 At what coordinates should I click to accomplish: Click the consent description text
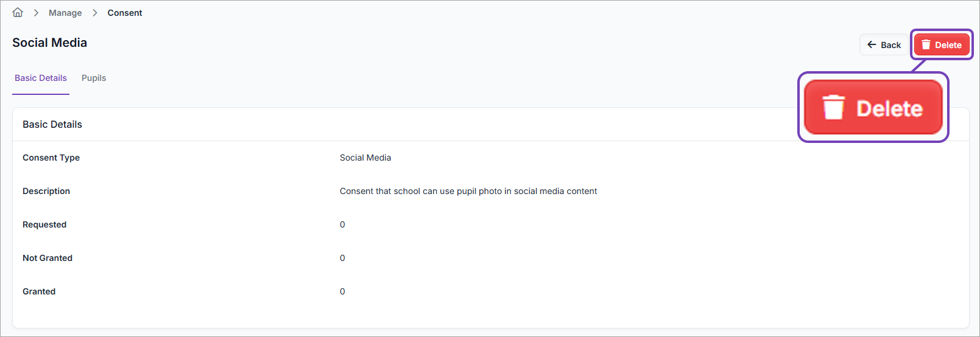(468, 191)
